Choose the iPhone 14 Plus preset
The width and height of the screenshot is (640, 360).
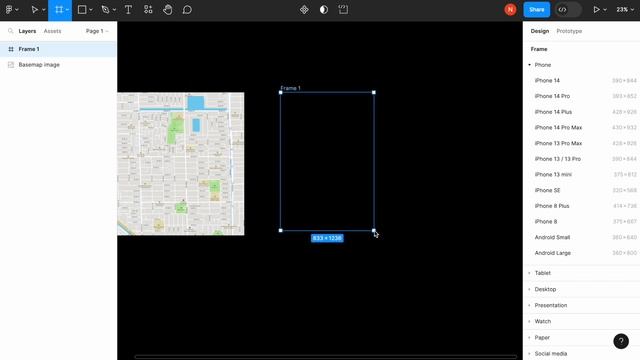click(583, 112)
